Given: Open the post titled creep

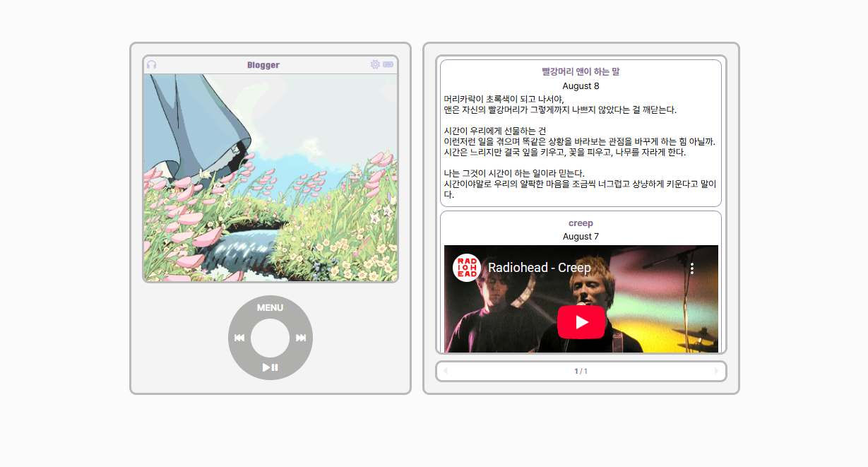Looking at the screenshot, I should pos(581,223).
